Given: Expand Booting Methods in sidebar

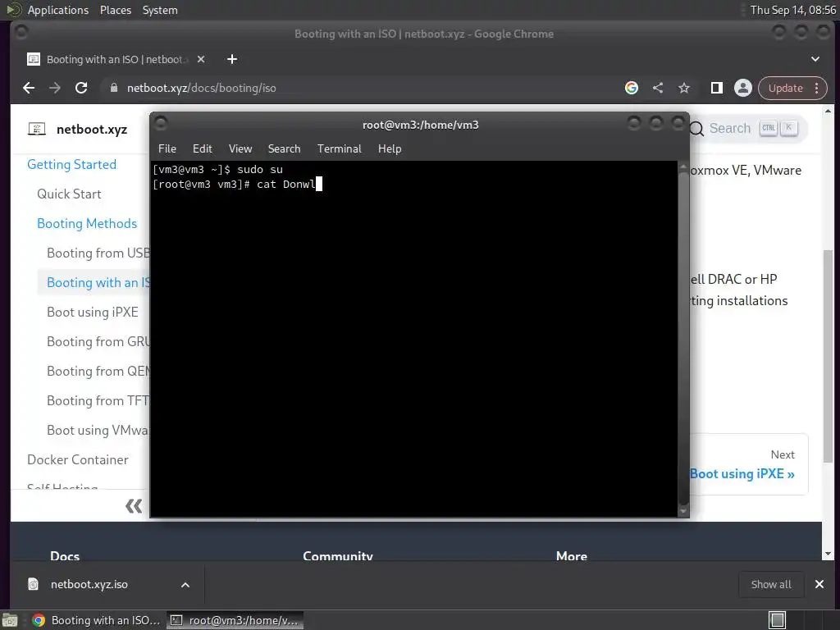Looking at the screenshot, I should point(87,223).
